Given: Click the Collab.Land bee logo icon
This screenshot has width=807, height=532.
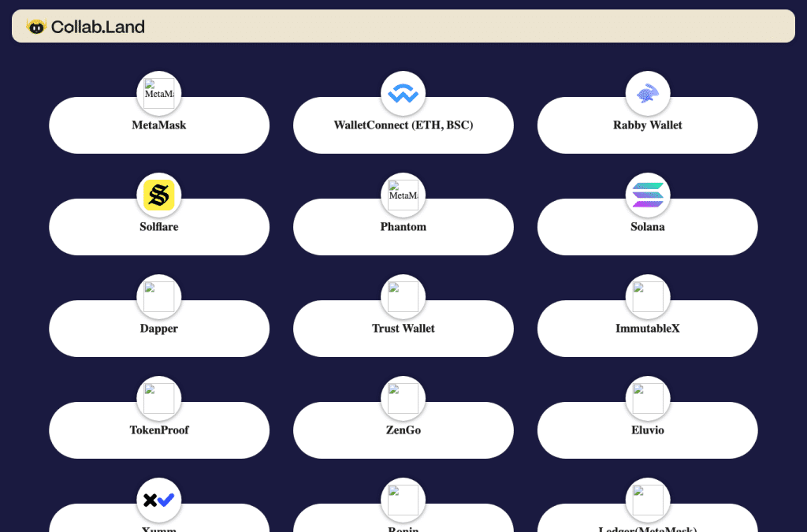Looking at the screenshot, I should click(x=36, y=27).
